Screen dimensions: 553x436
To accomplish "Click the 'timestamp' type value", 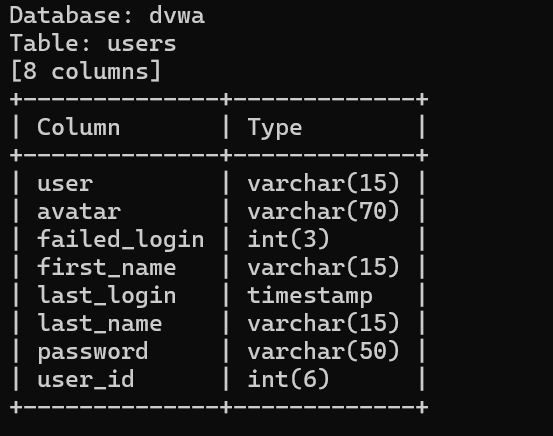I will 310,296.
